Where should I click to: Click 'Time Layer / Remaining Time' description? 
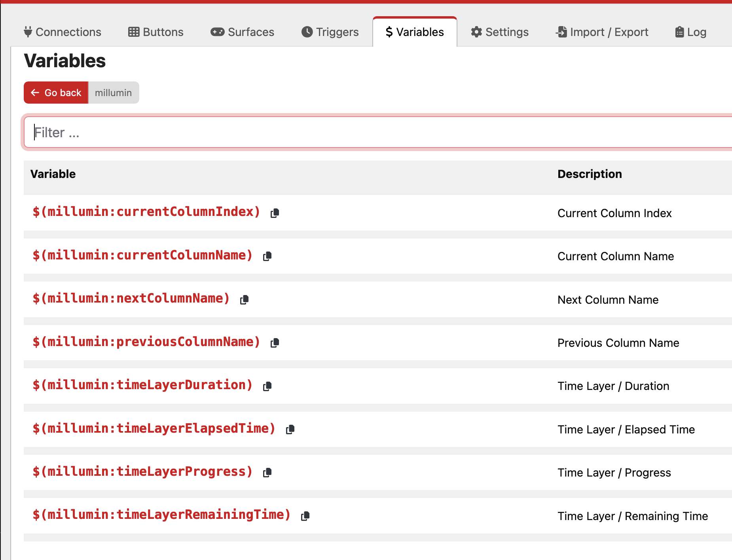coord(633,516)
